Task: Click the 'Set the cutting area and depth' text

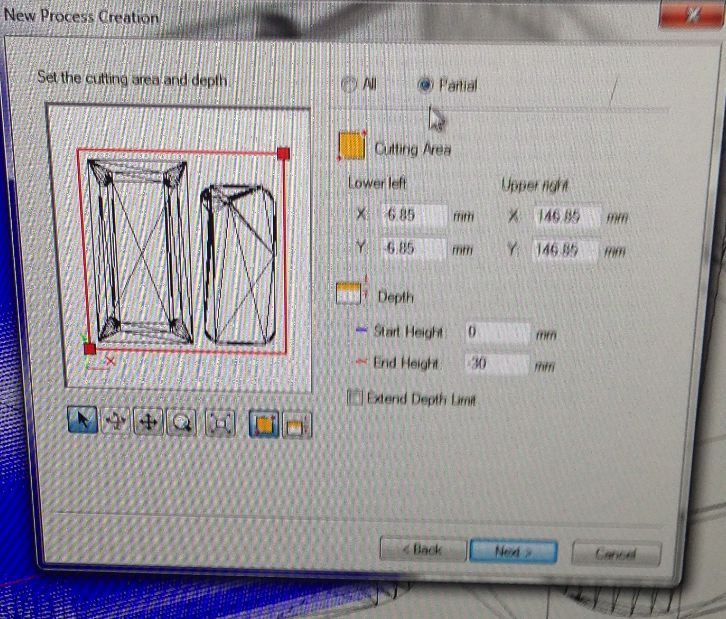Action: (132, 79)
